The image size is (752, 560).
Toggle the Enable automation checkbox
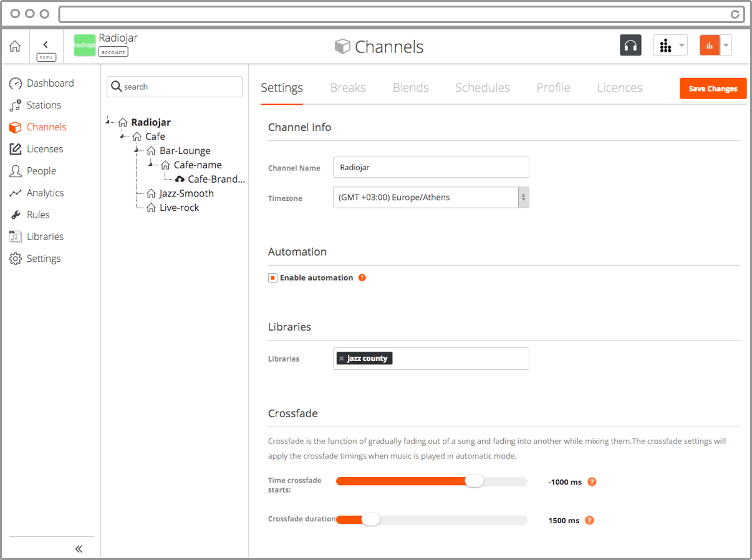coord(272,278)
